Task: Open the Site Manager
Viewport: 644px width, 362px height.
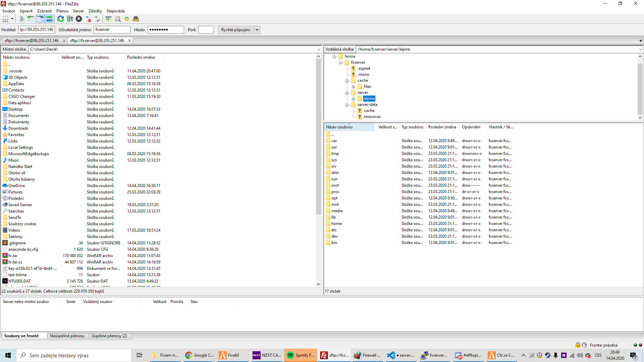Action: click(6, 19)
